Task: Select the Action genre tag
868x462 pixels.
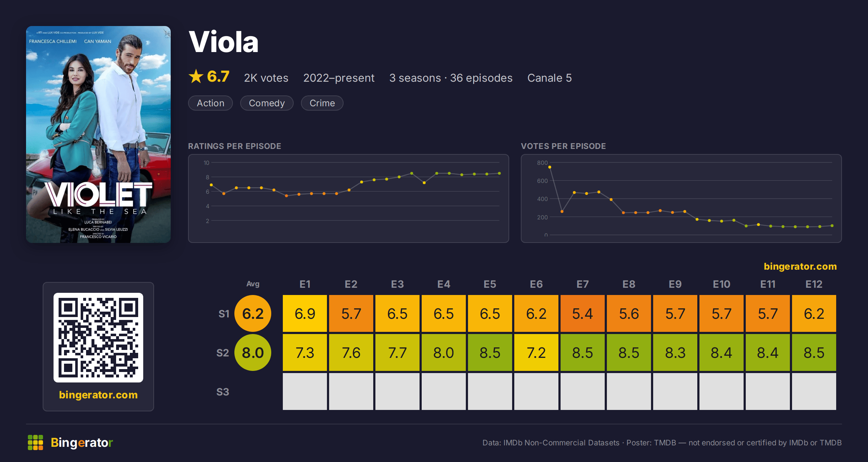Action: click(210, 103)
